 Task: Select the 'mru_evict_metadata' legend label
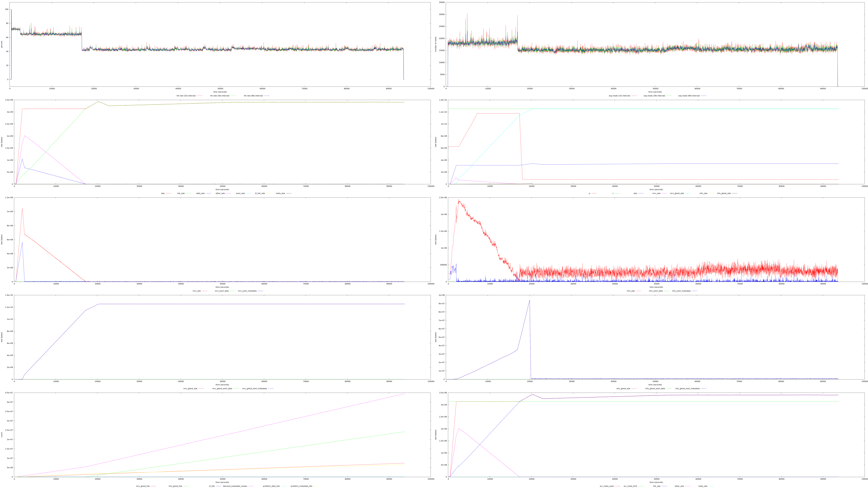pyautogui.click(x=247, y=291)
